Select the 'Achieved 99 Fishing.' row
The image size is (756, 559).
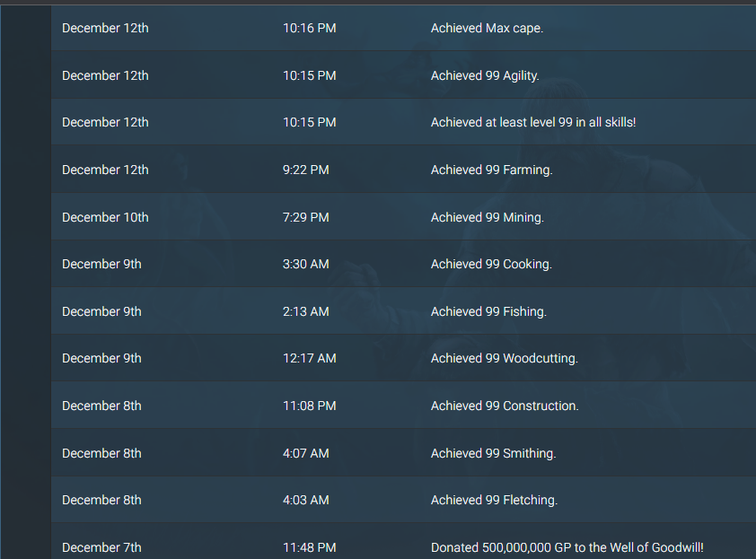[403, 310]
